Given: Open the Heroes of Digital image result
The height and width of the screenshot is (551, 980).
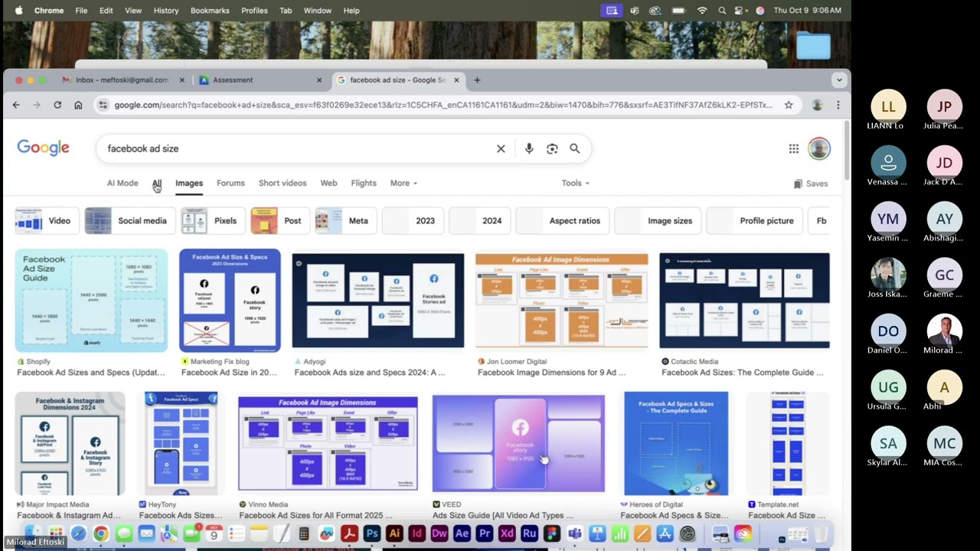Looking at the screenshot, I should 676,444.
